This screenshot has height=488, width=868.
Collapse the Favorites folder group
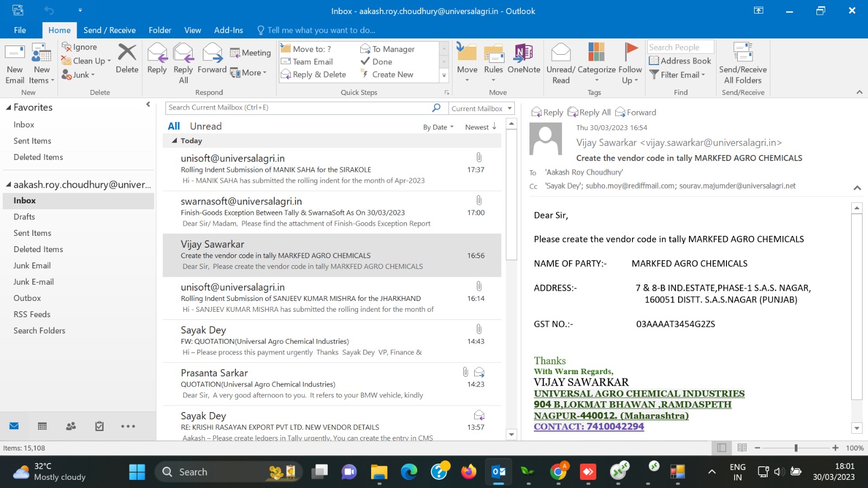click(x=9, y=107)
